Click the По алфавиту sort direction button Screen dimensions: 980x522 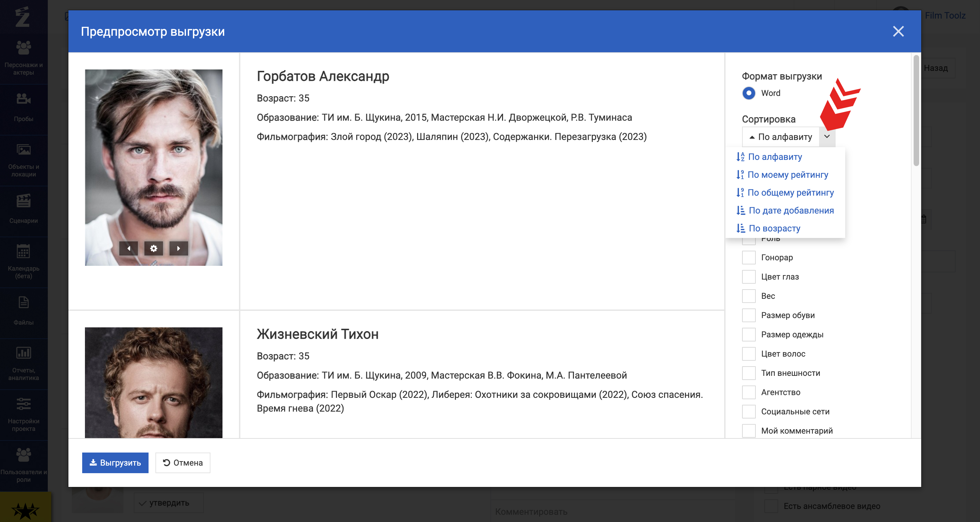point(781,137)
